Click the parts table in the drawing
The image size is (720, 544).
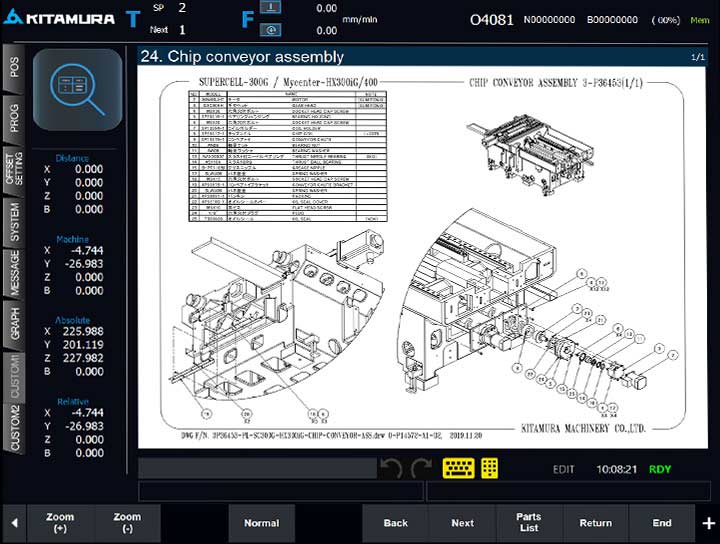(288, 156)
